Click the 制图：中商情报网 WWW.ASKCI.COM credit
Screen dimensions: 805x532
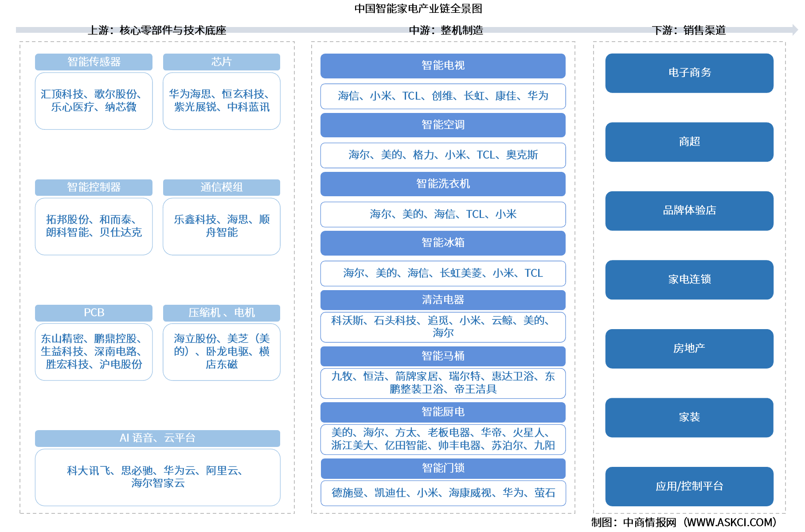pyautogui.click(x=684, y=523)
